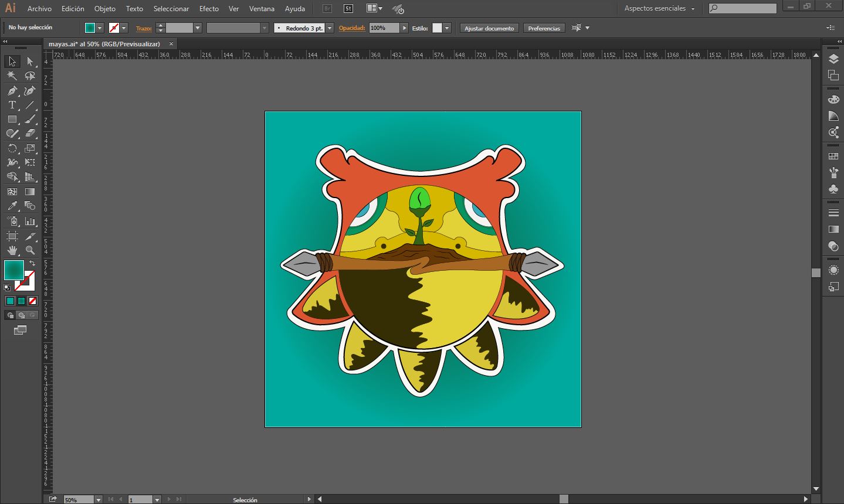
Task: Open the zoom level 50% dropdown
Action: click(x=99, y=499)
